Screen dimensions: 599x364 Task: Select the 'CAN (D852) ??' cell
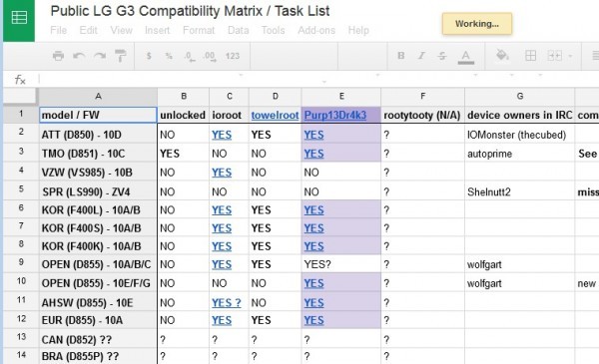98,339
